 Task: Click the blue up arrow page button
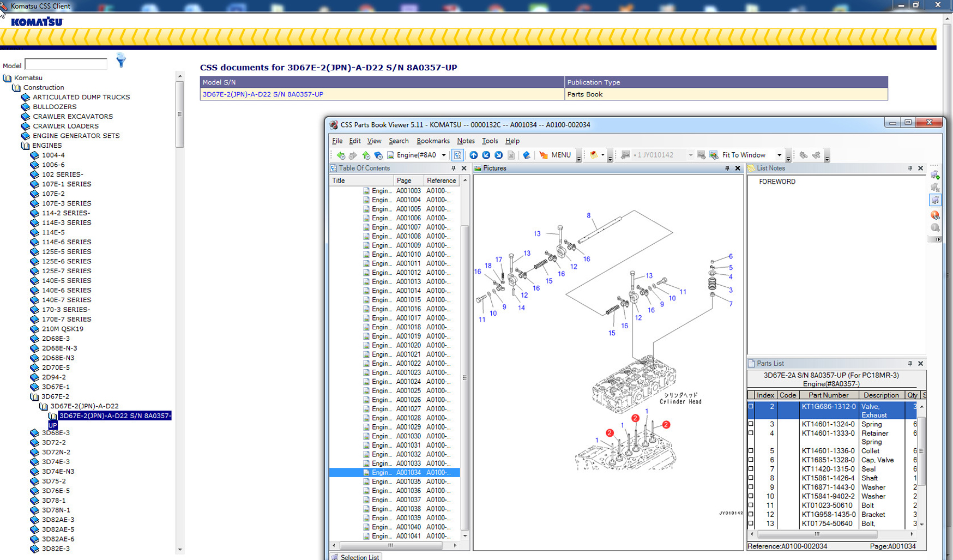(473, 155)
